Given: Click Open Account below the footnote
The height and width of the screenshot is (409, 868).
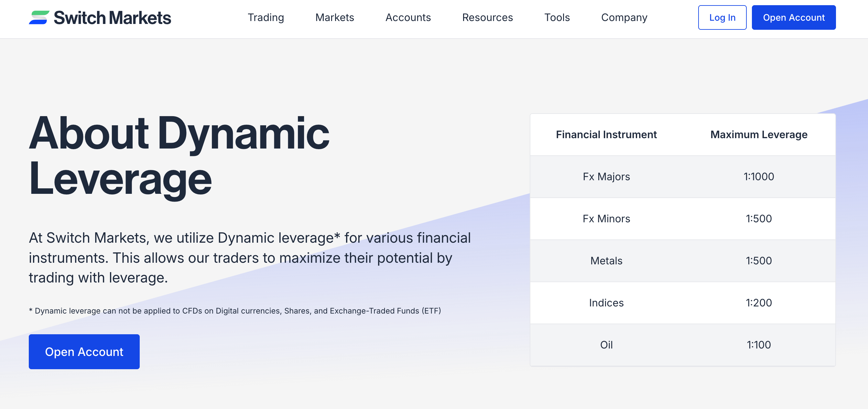Looking at the screenshot, I should click(x=84, y=351).
